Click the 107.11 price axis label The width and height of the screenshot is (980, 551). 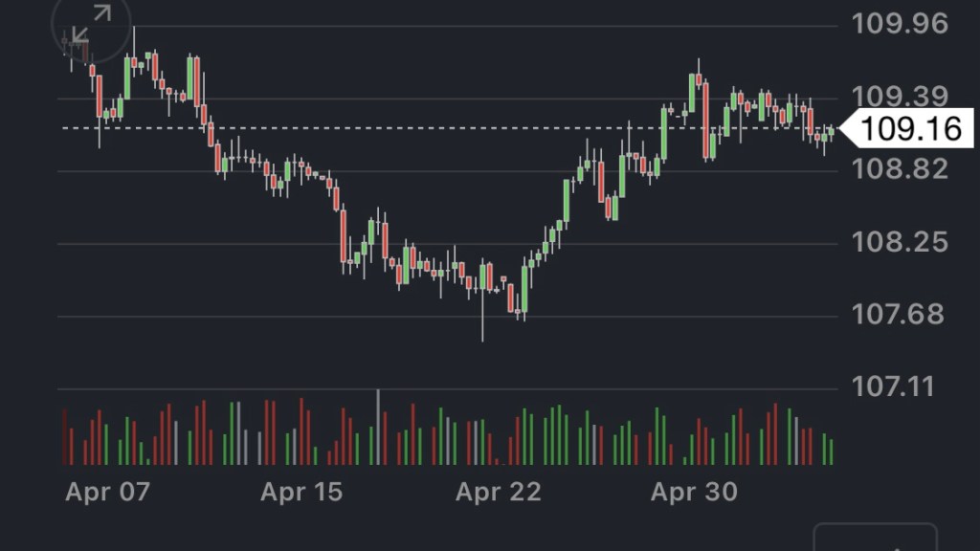click(900, 387)
